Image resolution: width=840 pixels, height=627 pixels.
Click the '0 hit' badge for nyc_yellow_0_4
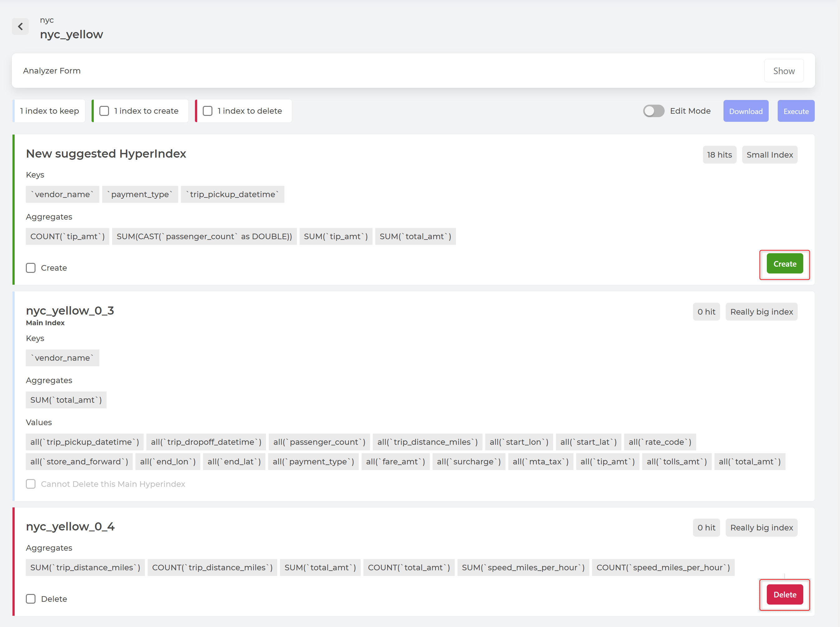point(706,528)
